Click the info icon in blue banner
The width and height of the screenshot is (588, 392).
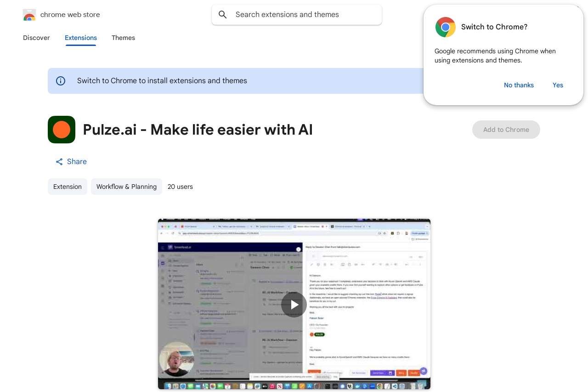click(61, 81)
